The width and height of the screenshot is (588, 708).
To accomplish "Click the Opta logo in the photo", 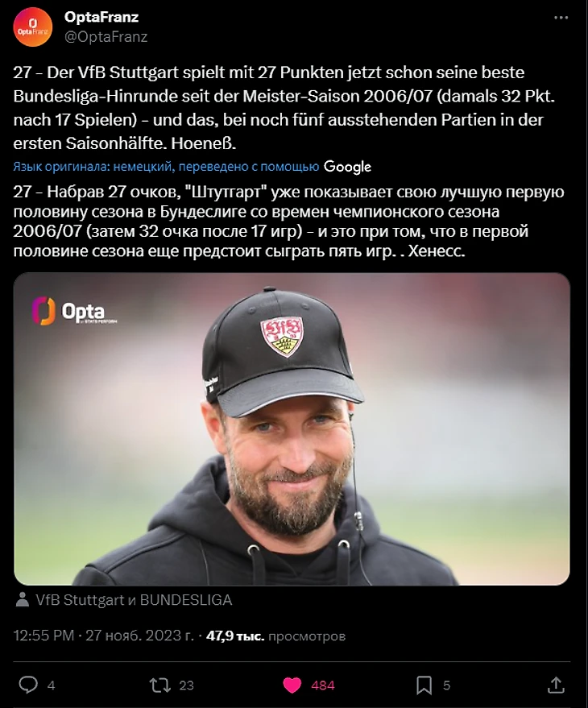I will coord(75,311).
